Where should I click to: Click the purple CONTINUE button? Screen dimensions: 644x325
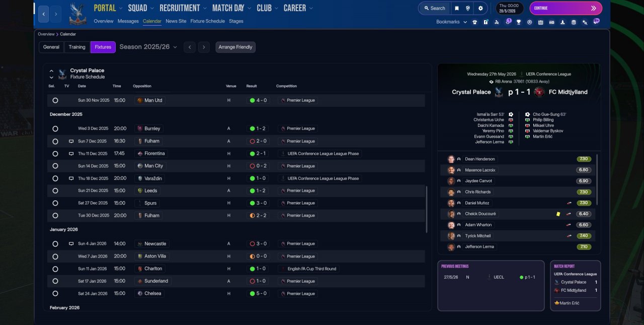[566, 8]
